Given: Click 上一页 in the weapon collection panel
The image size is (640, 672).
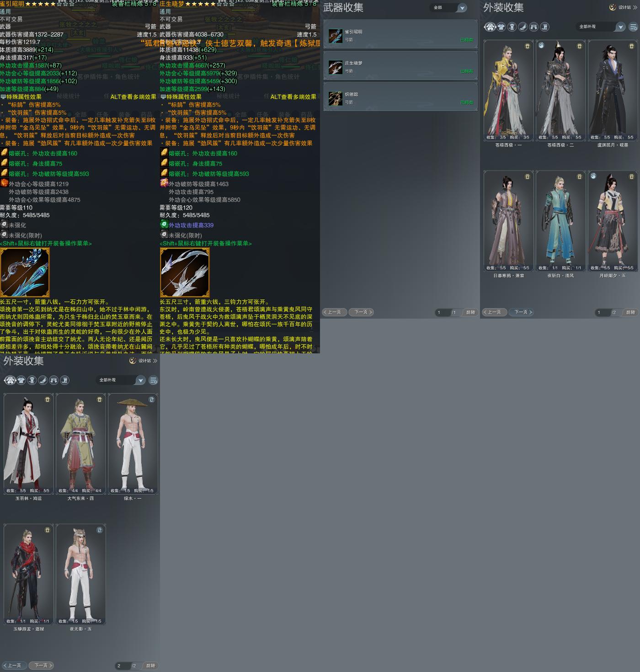Looking at the screenshot, I should tap(334, 312).
